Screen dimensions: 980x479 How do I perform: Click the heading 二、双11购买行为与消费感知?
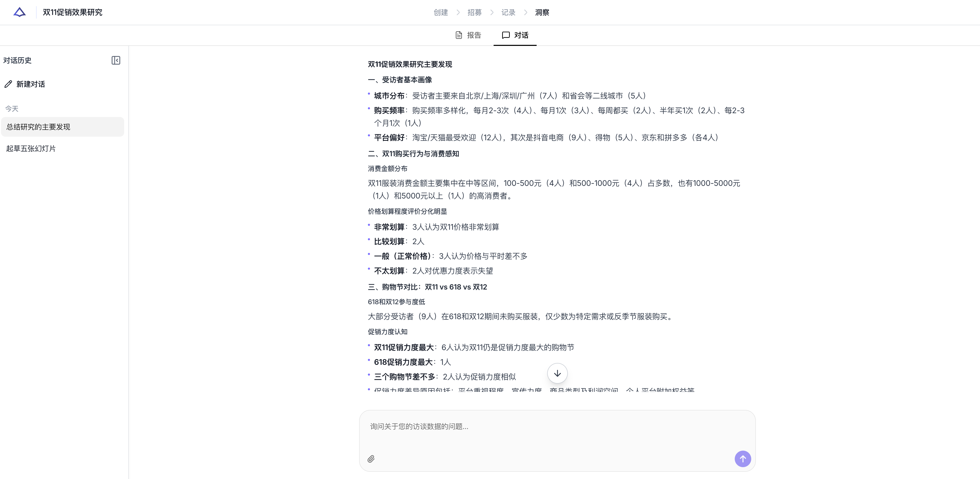click(x=413, y=154)
